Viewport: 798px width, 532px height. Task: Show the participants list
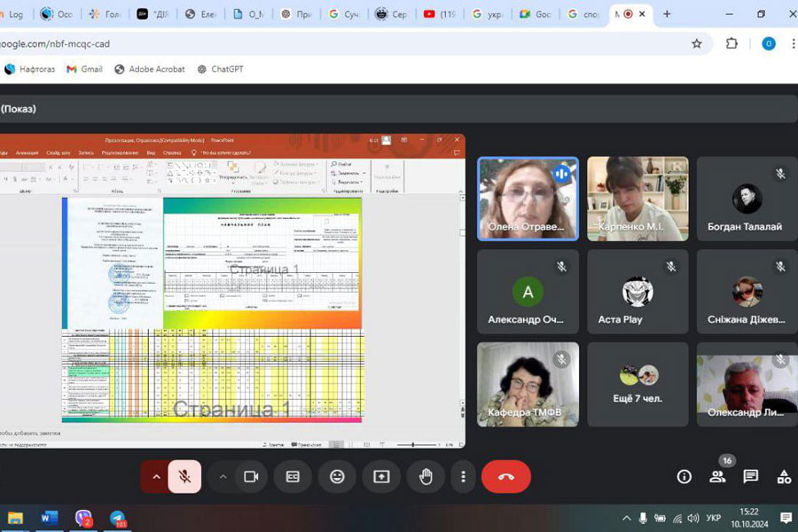pyautogui.click(x=717, y=476)
